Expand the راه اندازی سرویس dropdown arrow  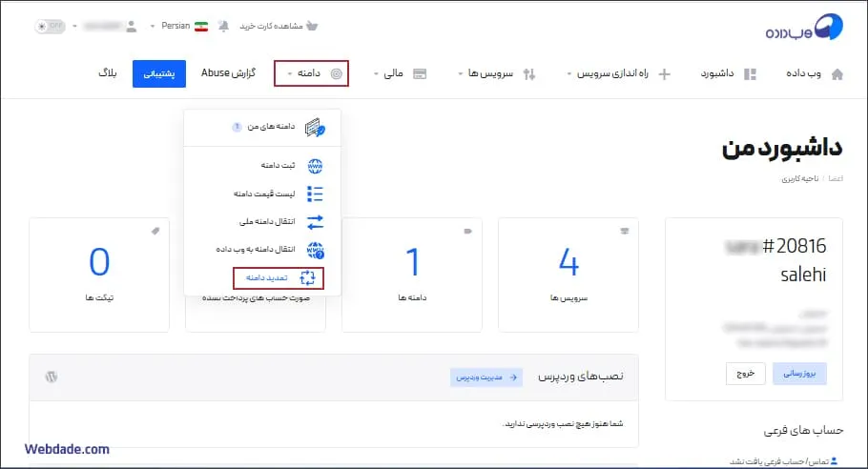pos(569,74)
